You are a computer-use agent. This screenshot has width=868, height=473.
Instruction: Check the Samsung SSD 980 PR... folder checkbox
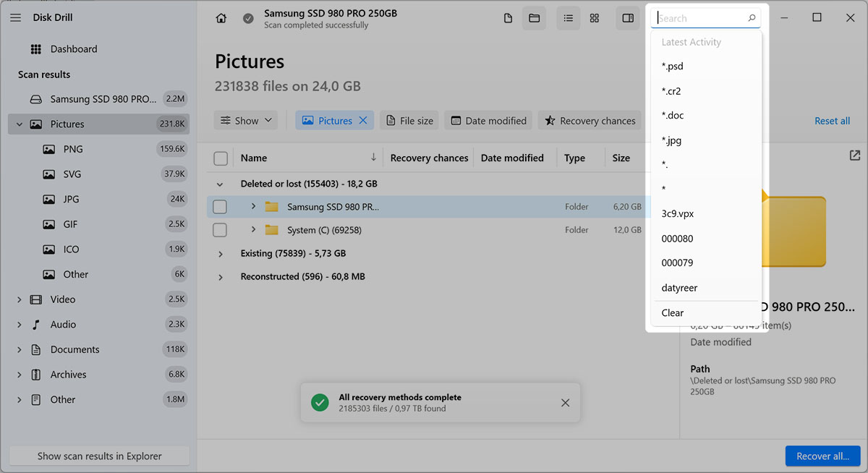pos(220,207)
